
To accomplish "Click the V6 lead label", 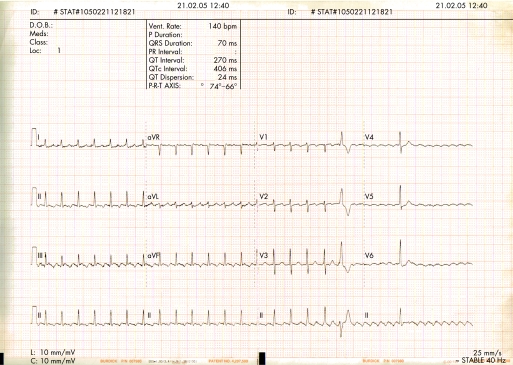I will coord(369,256).
